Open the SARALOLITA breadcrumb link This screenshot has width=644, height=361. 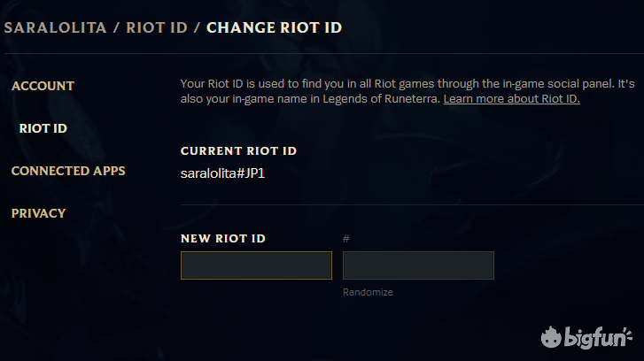tap(56, 28)
